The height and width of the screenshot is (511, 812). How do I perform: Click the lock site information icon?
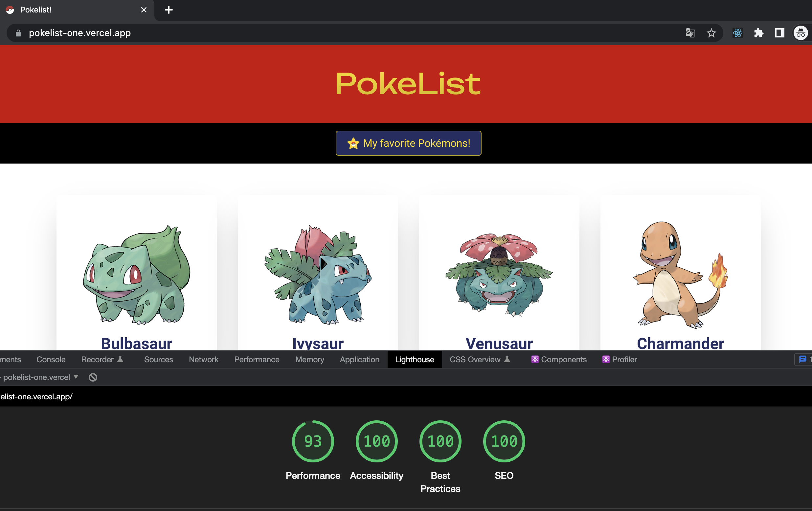pos(18,33)
